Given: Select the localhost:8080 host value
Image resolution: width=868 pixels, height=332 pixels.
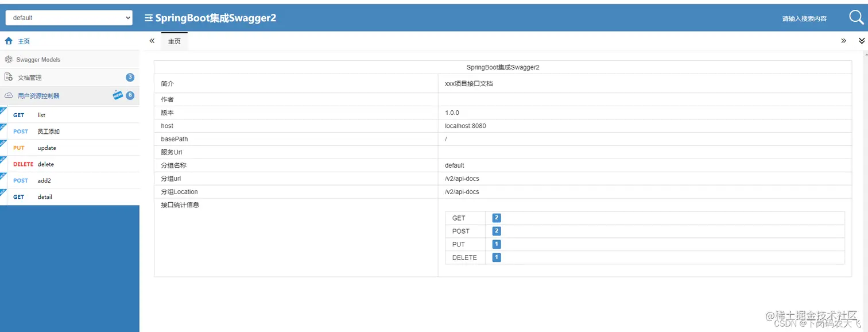Looking at the screenshot, I should pyautogui.click(x=466, y=126).
